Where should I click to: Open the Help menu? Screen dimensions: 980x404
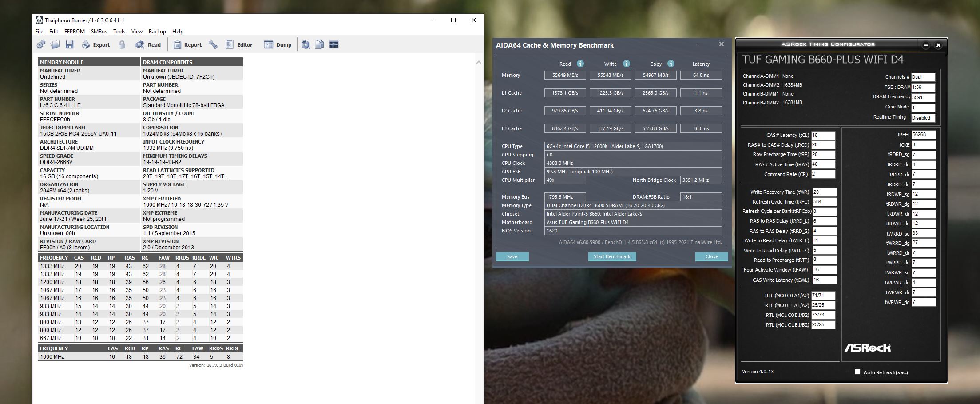(x=178, y=32)
